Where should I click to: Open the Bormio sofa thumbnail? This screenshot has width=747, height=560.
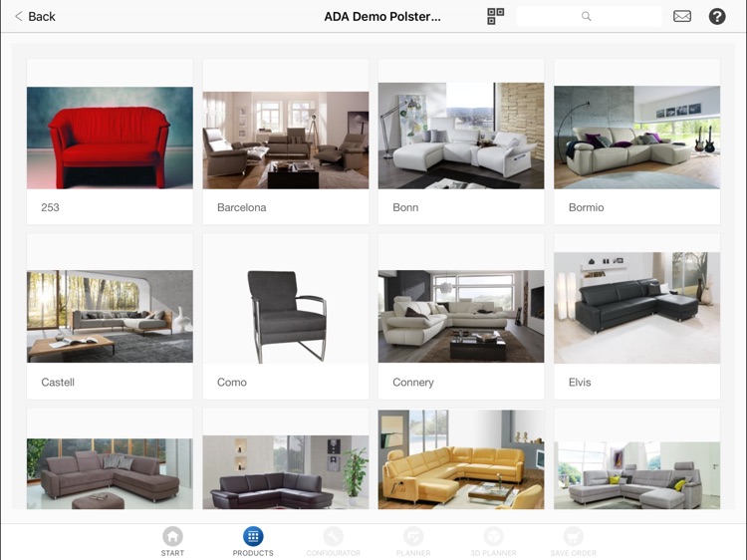[637, 138]
